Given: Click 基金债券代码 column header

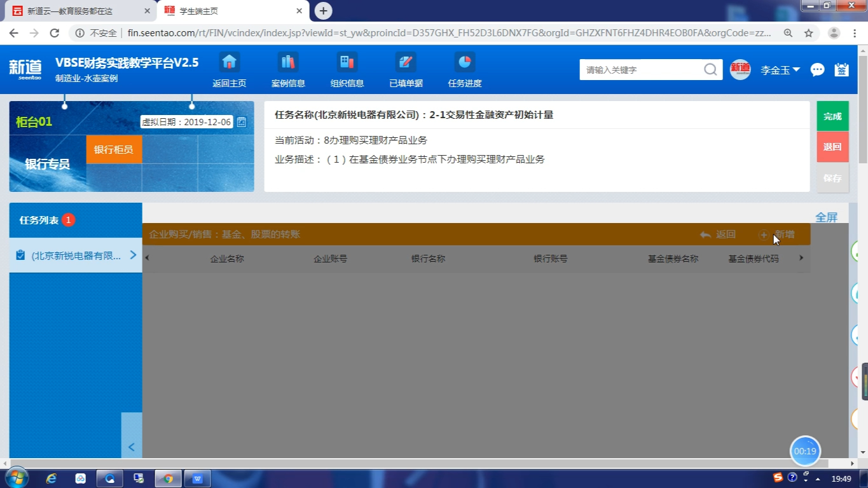Looking at the screenshot, I should [754, 259].
